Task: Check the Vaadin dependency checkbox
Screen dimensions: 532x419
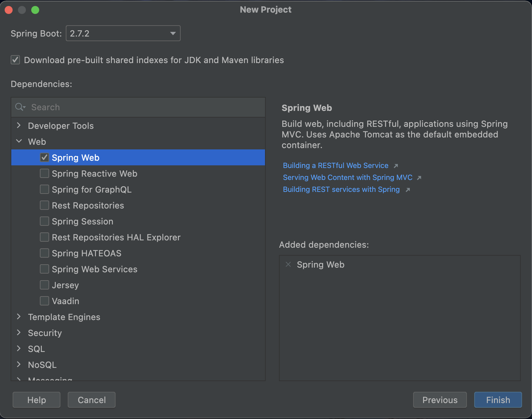Action: pos(44,301)
